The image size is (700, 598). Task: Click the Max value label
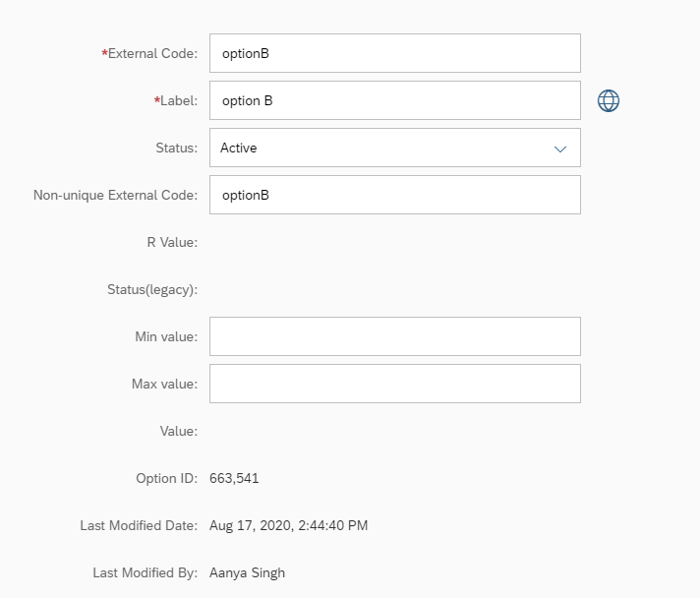tap(164, 385)
